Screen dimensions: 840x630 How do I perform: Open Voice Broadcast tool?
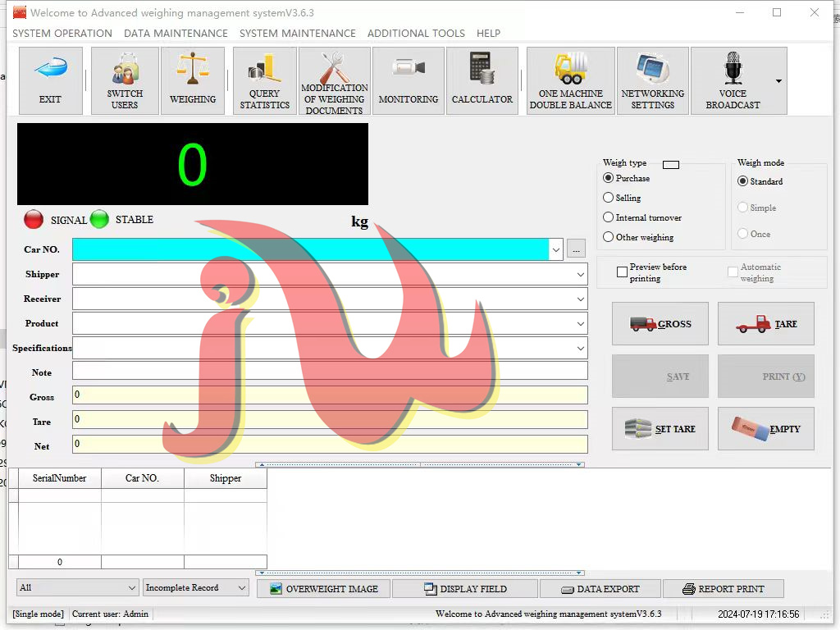click(x=733, y=81)
